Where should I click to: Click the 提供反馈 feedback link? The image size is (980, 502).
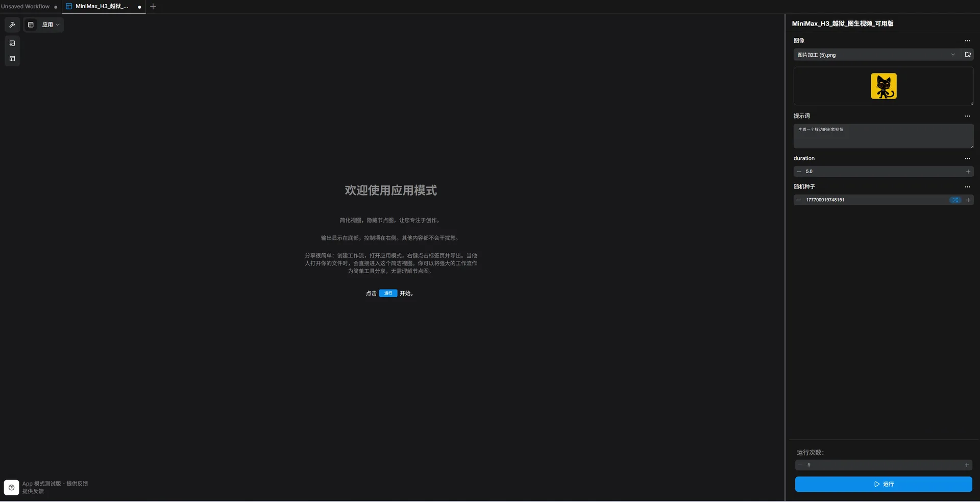[33, 491]
